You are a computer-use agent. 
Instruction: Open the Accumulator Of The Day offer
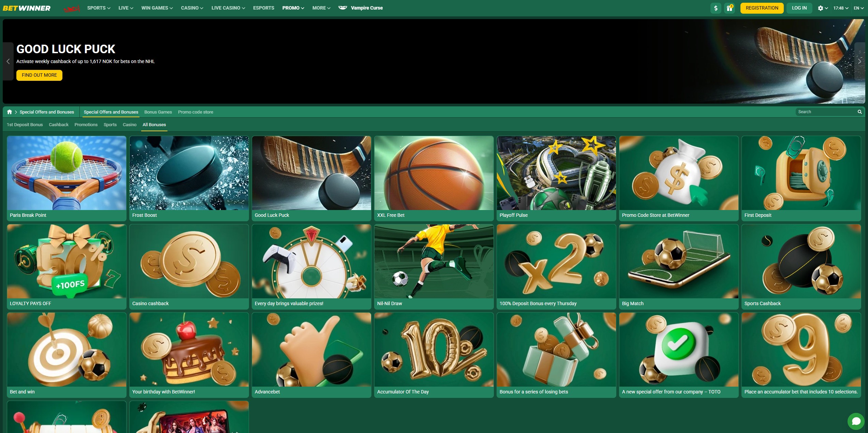click(x=434, y=355)
